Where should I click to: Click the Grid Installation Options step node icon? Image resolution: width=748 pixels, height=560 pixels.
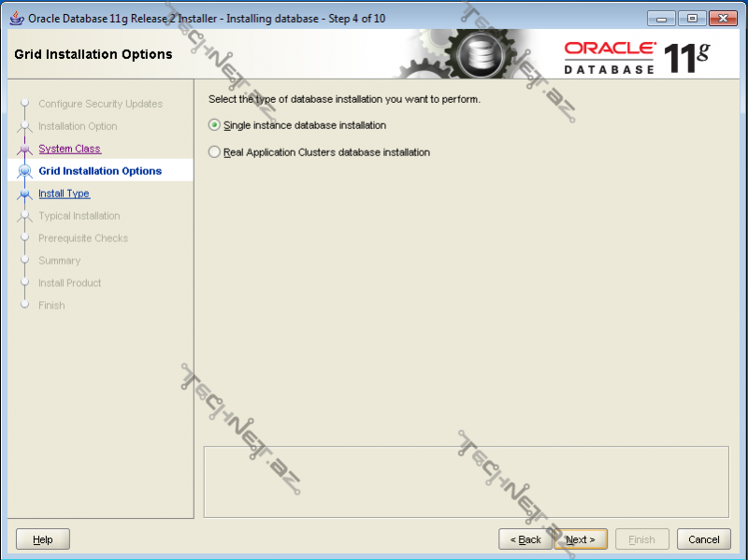[25, 171]
